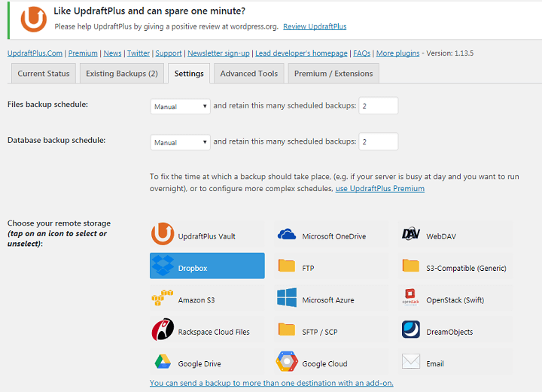Select the WebDAV storage icon
Image resolution: width=542 pixels, height=392 pixels.
tap(411, 234)
